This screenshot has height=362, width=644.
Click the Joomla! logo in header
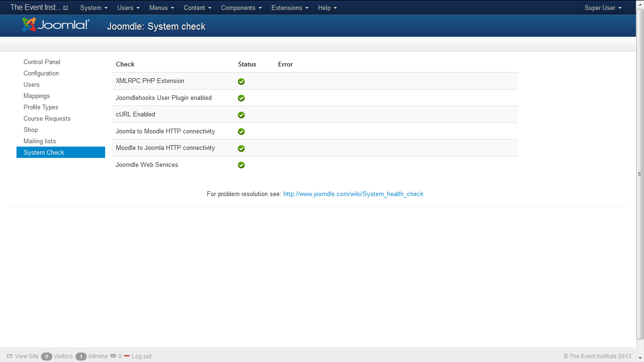click(56, 25)
